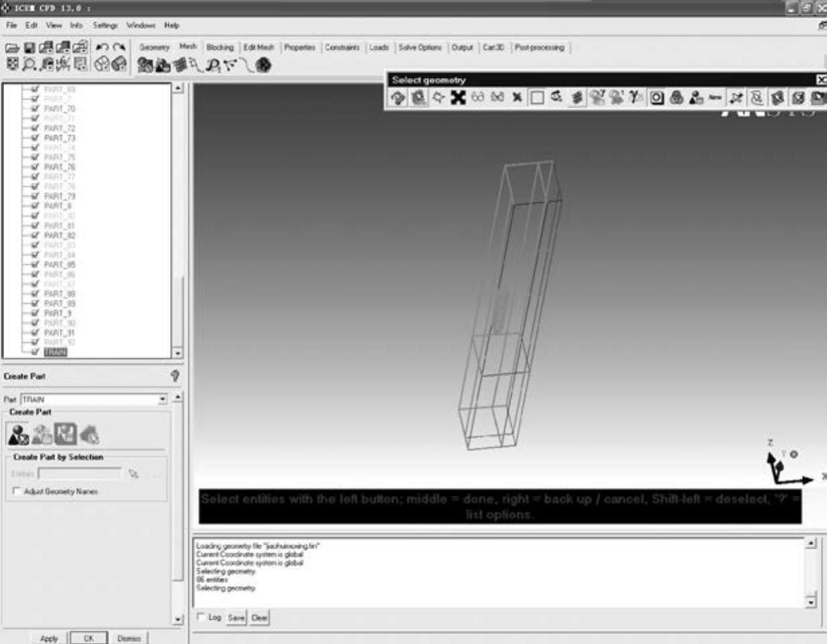The width and height of the screenshot is (827, 644).
Task: Click the Undo arrow icon
Action: pos(102,48)
